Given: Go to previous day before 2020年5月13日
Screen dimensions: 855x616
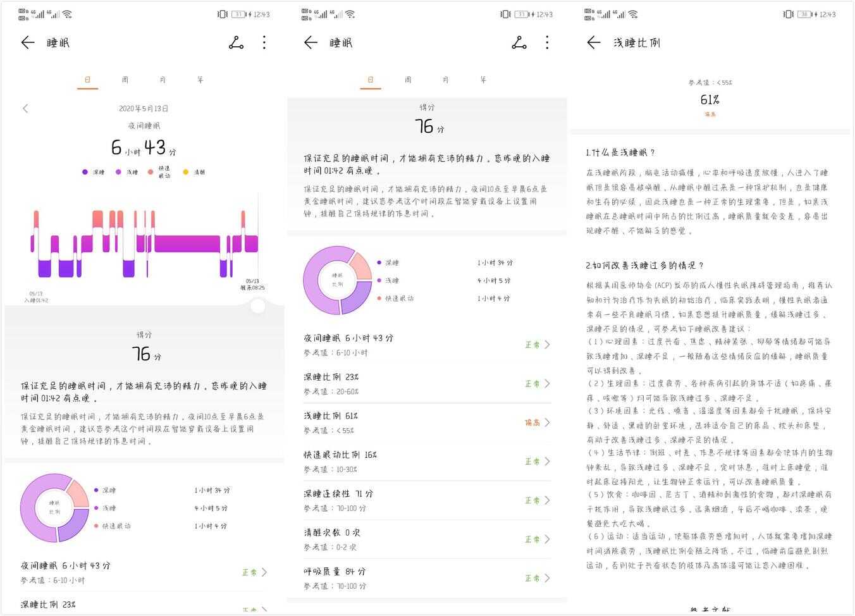Looking at the screenshot, I should tap(25, 109).
